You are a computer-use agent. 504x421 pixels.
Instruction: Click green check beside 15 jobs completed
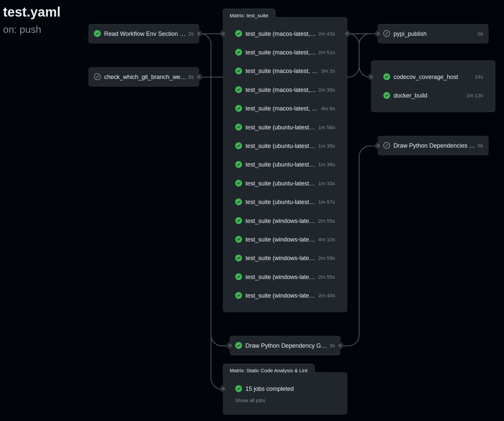coord(238,389)
